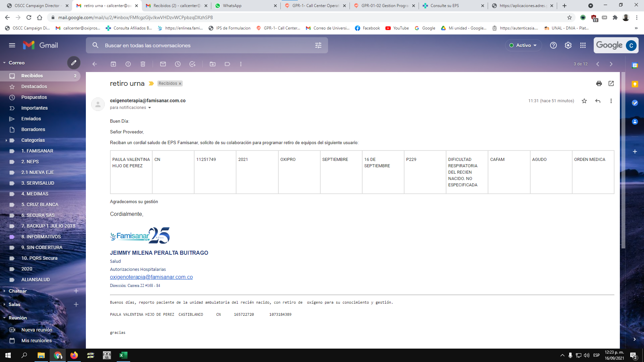This screenshot has height=362, width=644.
Task: Switch to GPR-1- Call Center Operati tab
Action: tap(315, 6)
